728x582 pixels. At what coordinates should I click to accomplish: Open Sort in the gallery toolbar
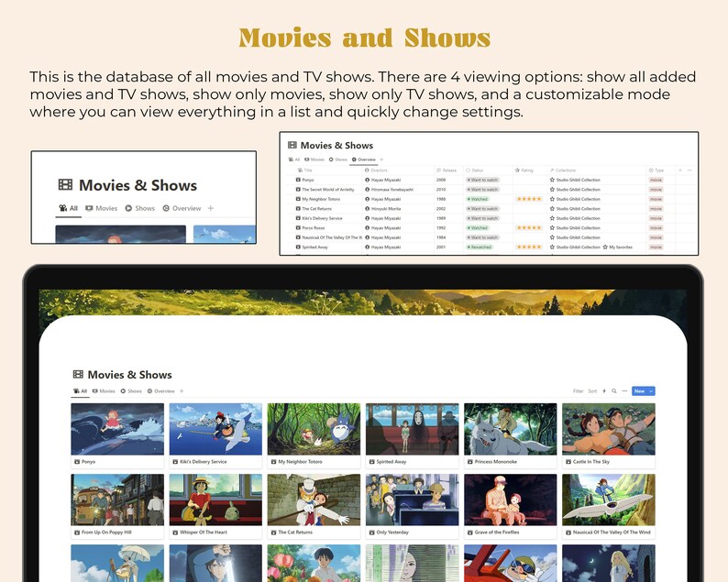(592, 391)
